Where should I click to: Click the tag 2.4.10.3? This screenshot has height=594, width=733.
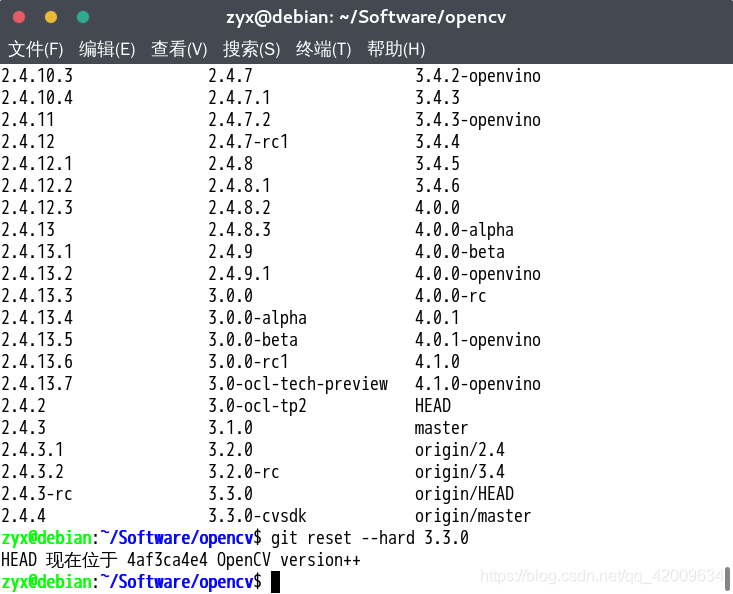click(37, 76)
